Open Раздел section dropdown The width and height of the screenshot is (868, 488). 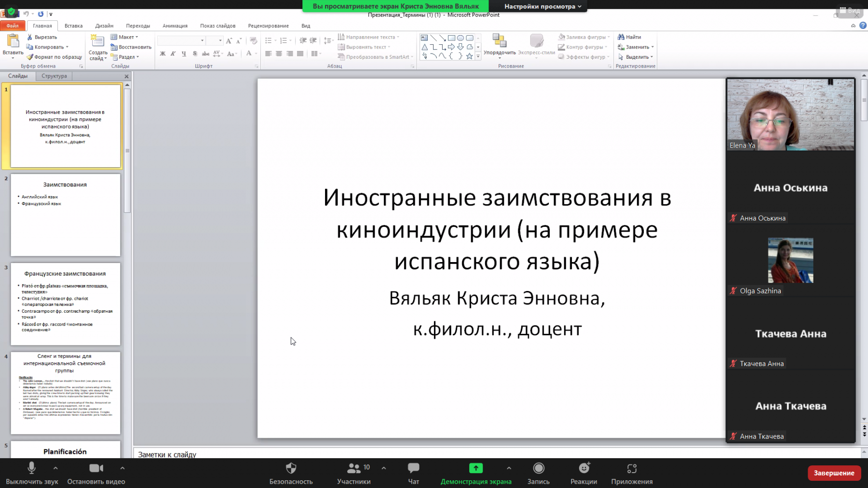point(125,57)
